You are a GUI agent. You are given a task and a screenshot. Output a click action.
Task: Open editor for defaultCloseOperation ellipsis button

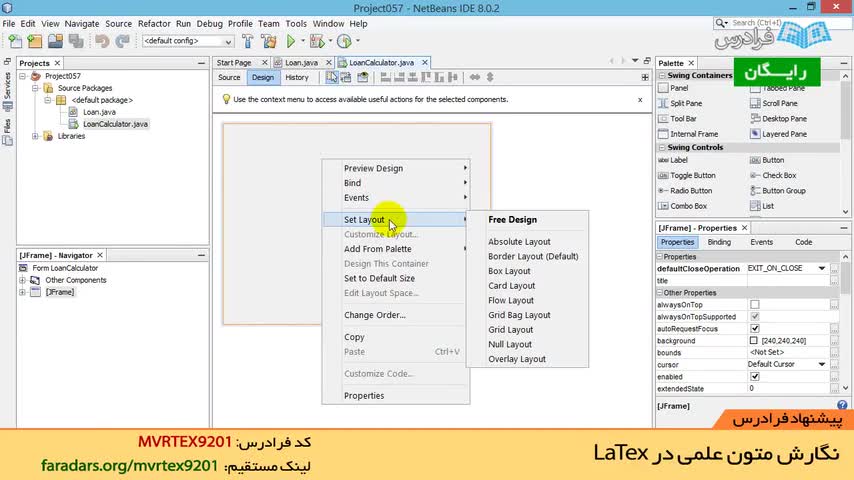[834, 269]
